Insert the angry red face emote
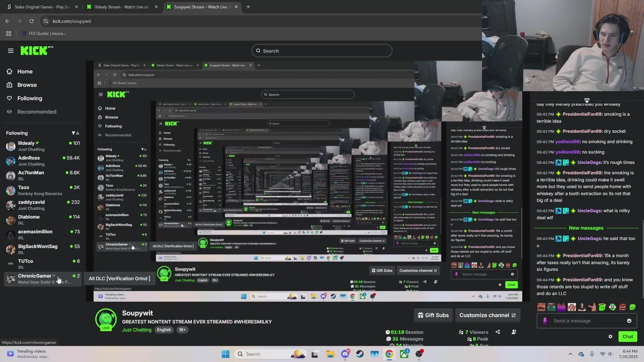 [x=622, y=307]
